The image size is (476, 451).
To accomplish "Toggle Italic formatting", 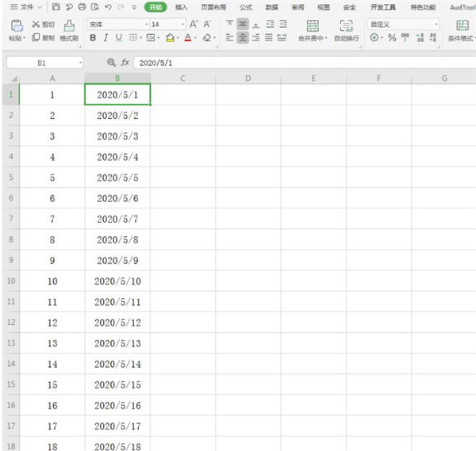I will (106, 38).
